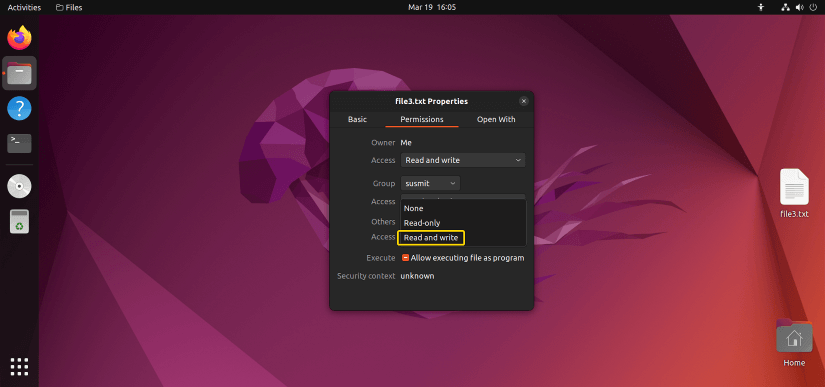Open Firefox from the dock
Screen dimensions: 825x387
tap(19, 38)
